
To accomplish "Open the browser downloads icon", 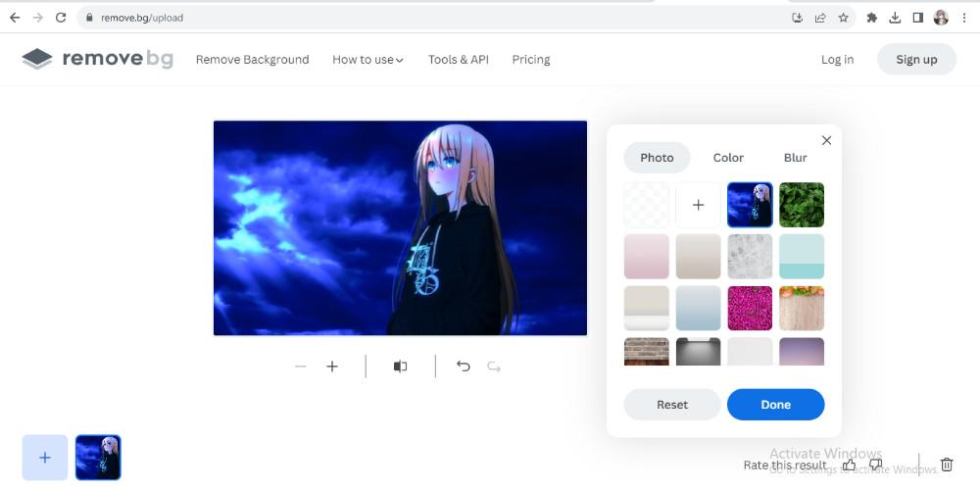I will click(895, 18).
